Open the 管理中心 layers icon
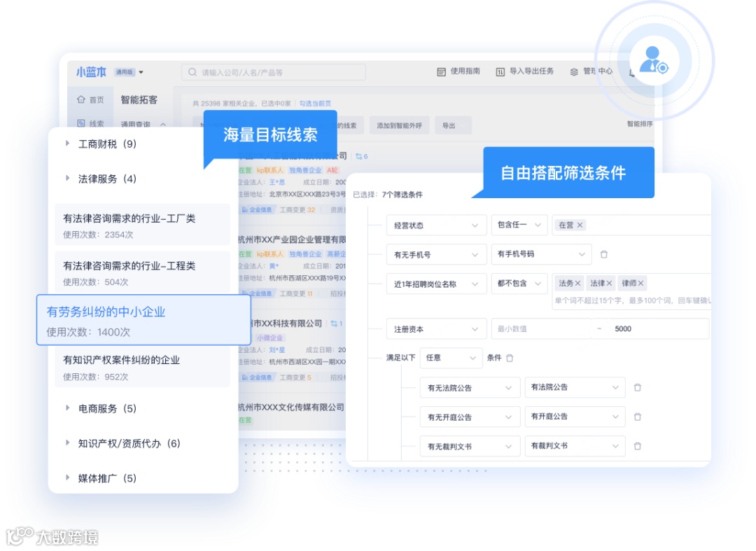 574,72
